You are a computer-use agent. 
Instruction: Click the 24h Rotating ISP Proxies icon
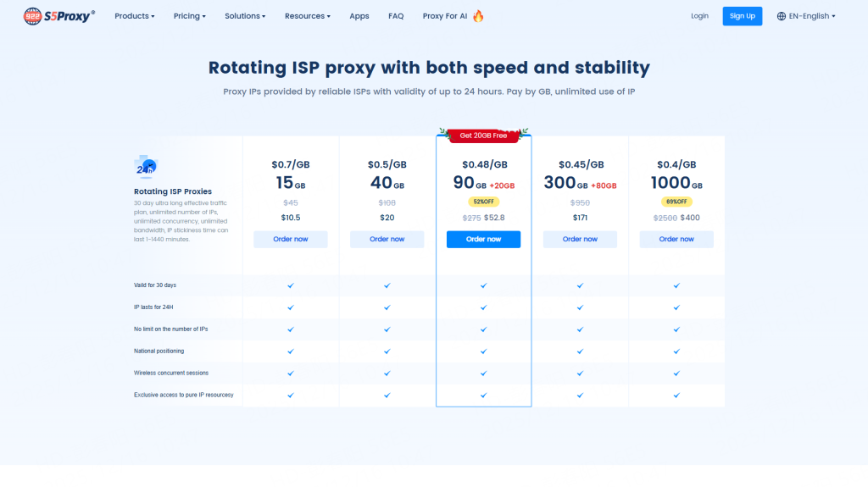point(146,167)
